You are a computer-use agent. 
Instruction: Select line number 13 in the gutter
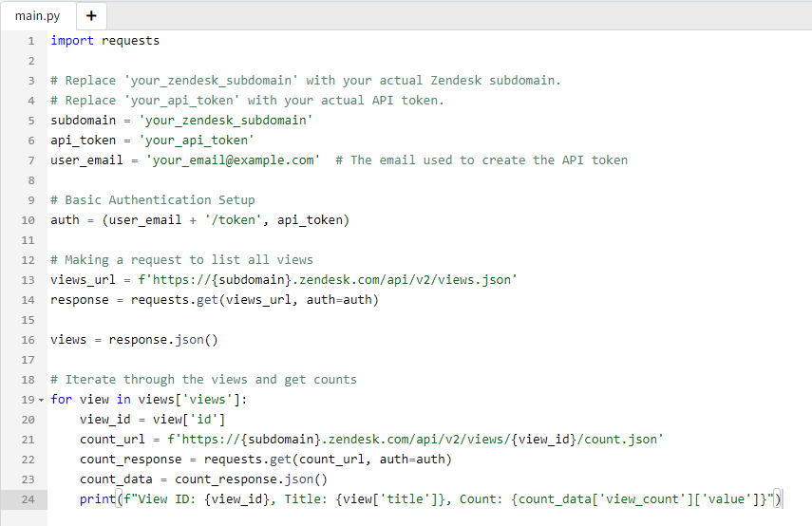(28, 280)
